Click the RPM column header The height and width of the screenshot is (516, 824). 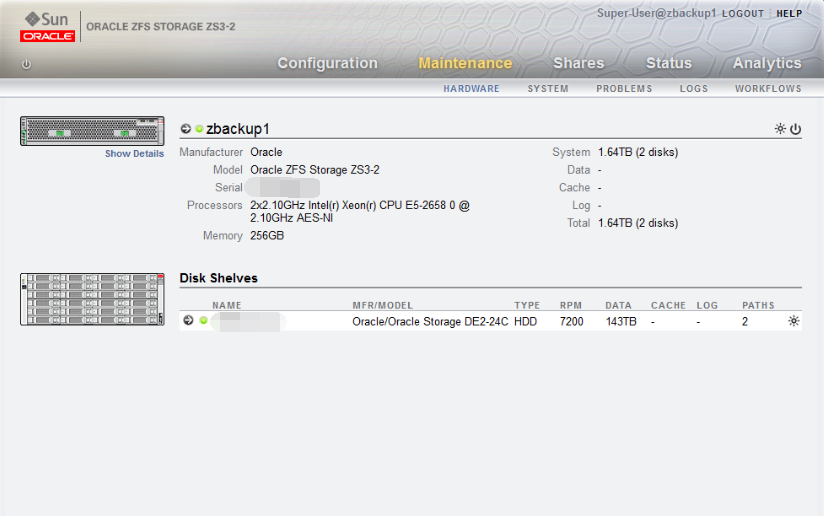571,305
